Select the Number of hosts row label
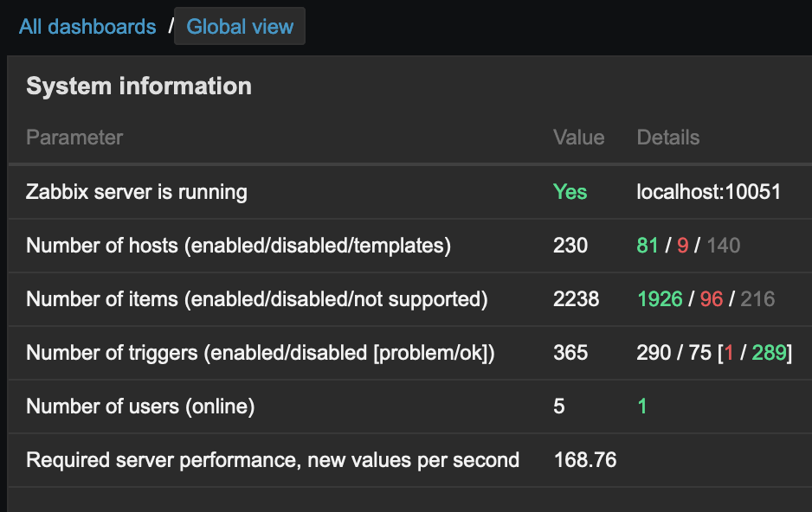Image resolution: width=812 pixels, height=512 pixels. [238, 246]
